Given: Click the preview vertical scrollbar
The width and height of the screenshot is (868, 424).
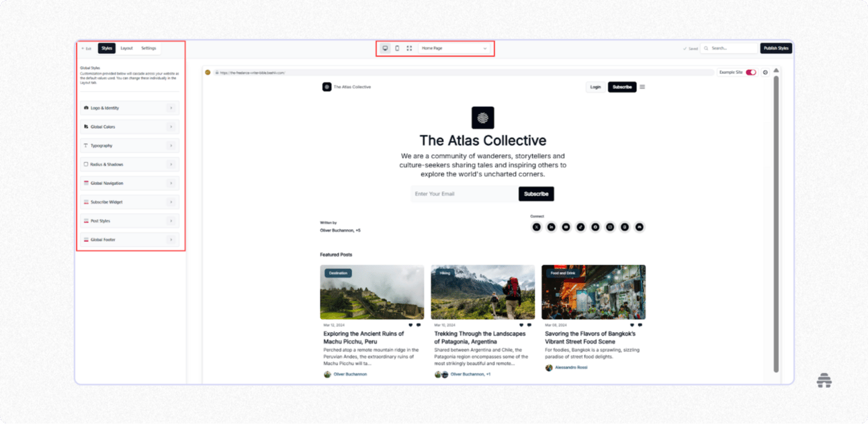Looking at the screenshot, I should click(x=776, y=224).
